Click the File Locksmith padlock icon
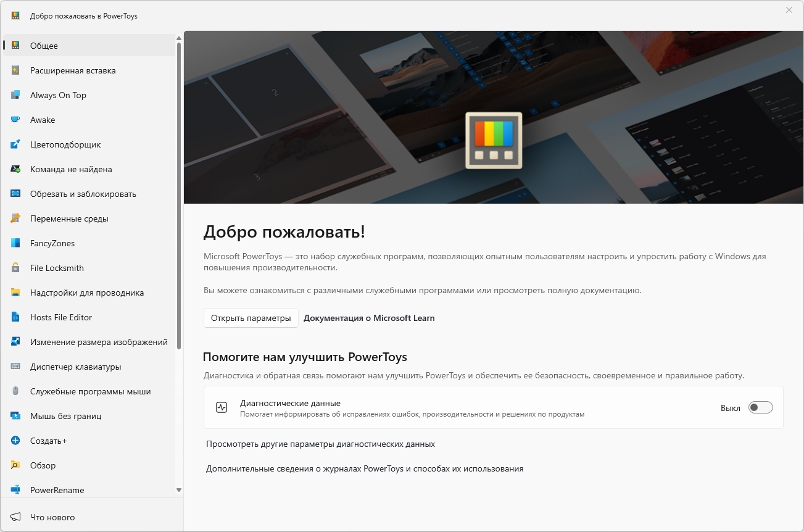Image resolution: width=804 pixels, height=532 pixels. (x=15, y=268)
